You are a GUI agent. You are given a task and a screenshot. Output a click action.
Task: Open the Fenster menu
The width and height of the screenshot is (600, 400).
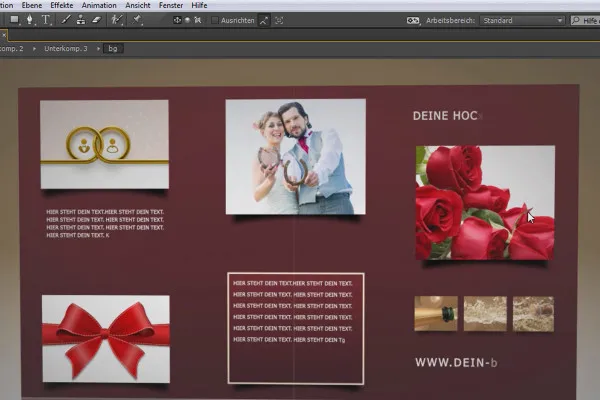coord(171,5)
